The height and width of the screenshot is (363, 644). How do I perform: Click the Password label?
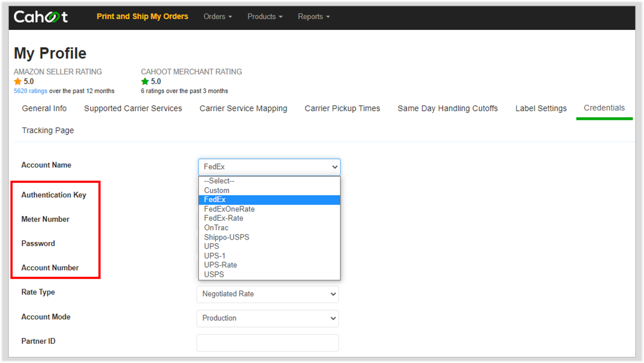coord(38,243)
